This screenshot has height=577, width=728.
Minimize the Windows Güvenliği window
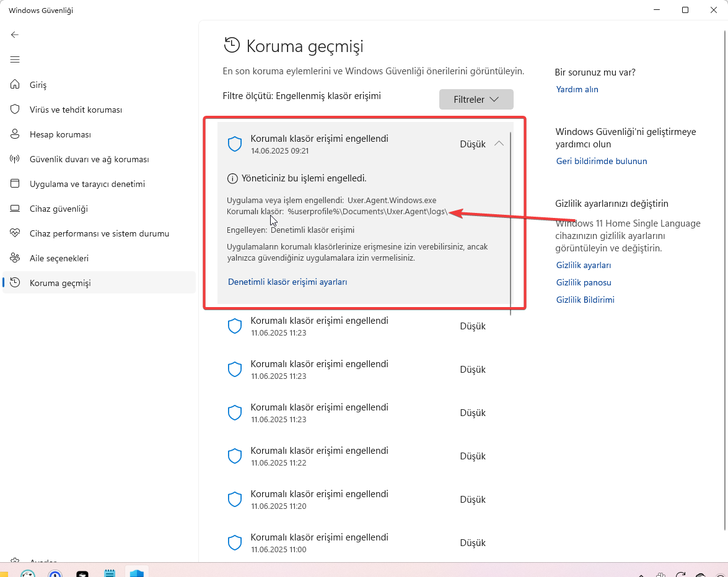(657, 10)
